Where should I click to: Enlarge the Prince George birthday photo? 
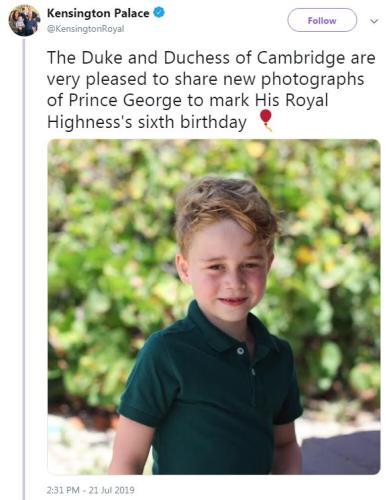click(x=214, y=307)
